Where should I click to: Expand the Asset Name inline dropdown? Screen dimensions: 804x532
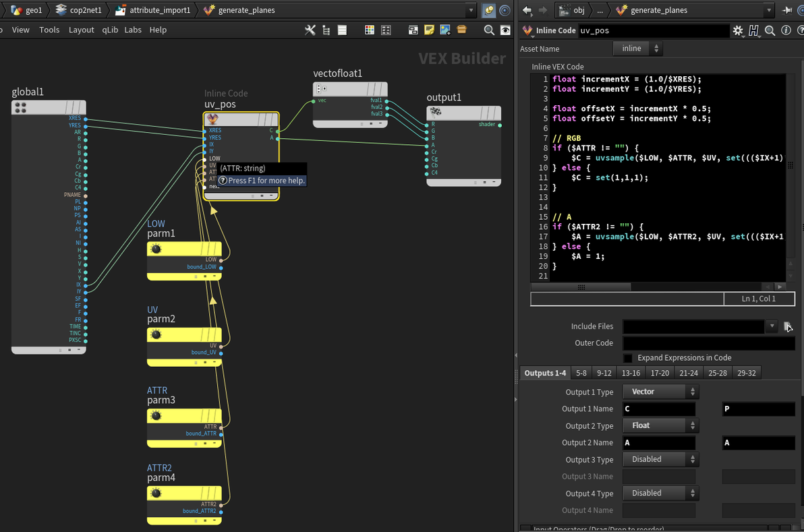tap(637, 49)
